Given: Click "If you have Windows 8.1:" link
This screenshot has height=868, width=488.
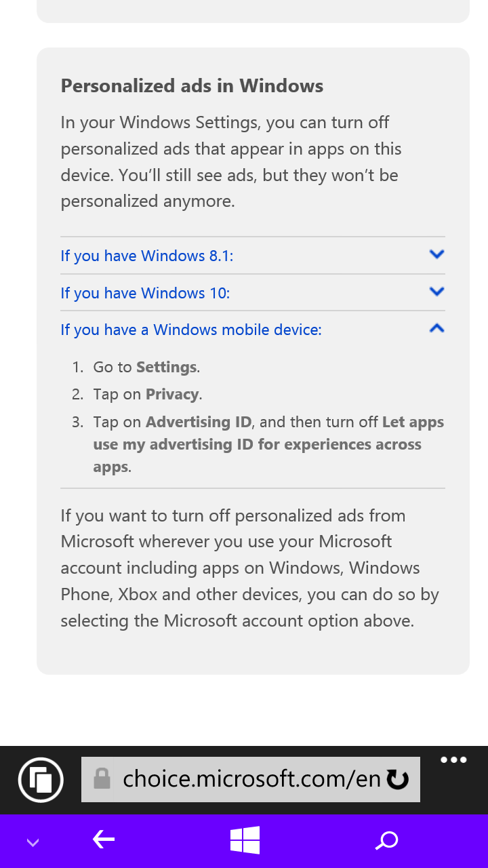Looking at the screenshot, I should pyautogui.click(x=147, y=256).
